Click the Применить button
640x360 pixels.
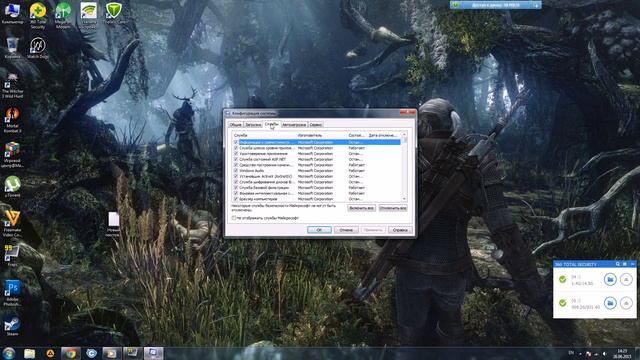click(373, 230)
